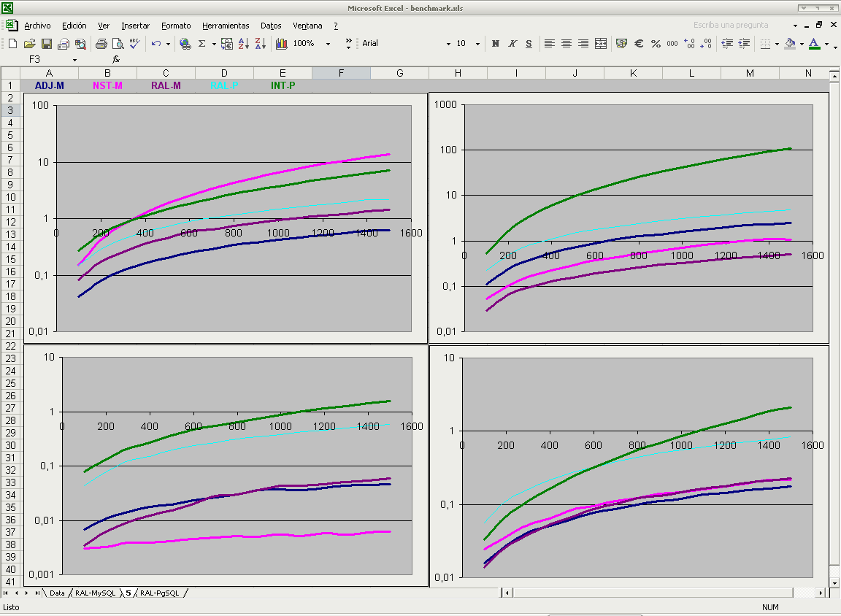Expand the fill color dropdown arrow
Viewport: 841px width, 616px height.
click(802, 44)
